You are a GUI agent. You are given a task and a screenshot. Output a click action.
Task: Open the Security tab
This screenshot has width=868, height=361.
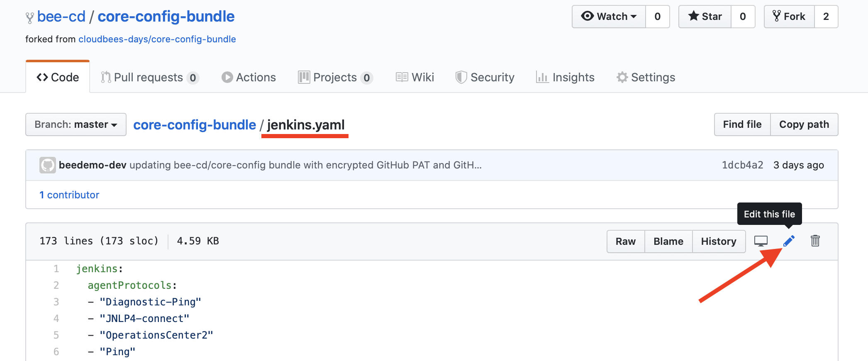click(485, 78)
